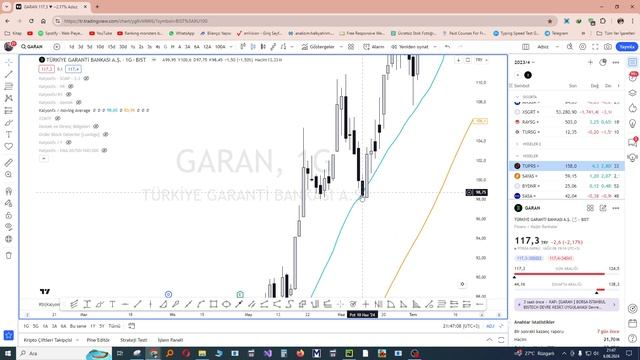Click the plus icon to add symbol to watchlist

590,62
